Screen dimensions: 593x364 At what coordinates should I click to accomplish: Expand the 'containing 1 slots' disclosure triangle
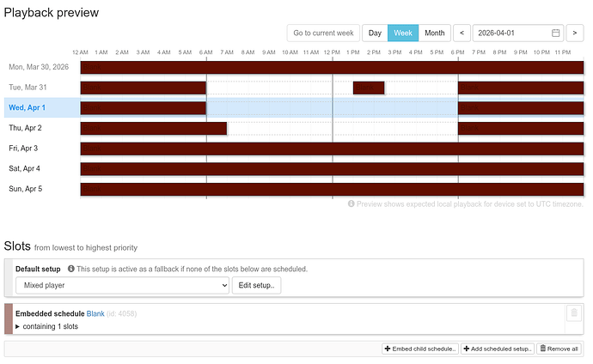[18, 326]
